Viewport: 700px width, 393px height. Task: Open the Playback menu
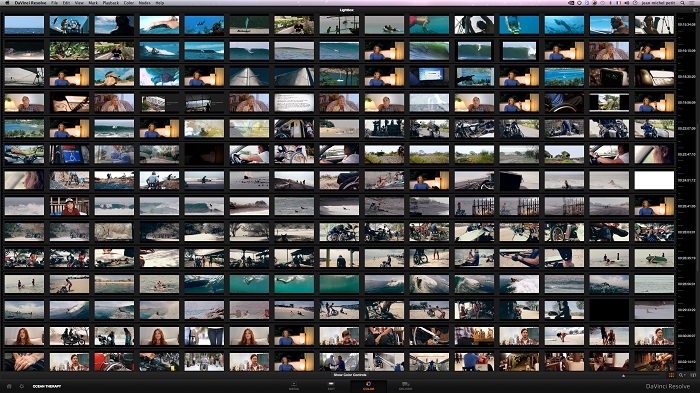click(111, 3)
